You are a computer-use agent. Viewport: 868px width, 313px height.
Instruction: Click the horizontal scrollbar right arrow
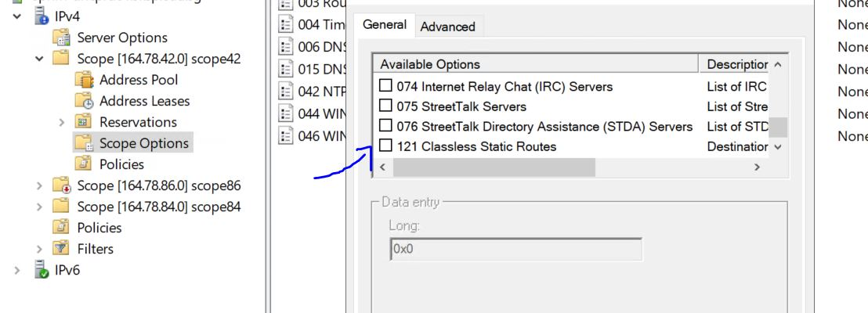tap(757, 167)
